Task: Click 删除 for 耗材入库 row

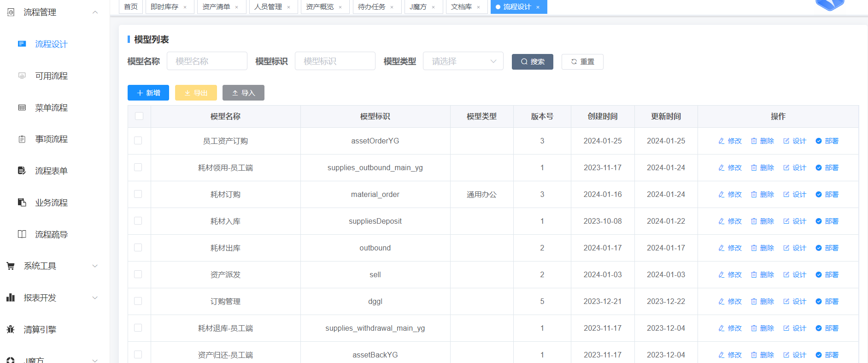Action: pyautogui.click(x=762, y=221)
